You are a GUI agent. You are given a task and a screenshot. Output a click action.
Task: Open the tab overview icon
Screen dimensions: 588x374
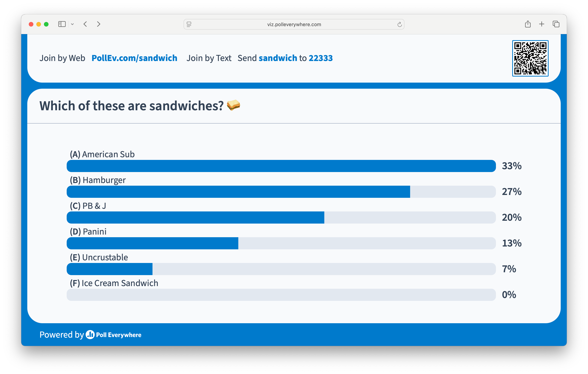point(556,24)
